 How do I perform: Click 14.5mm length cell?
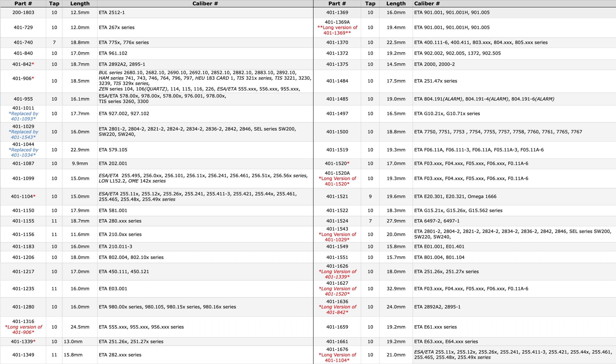click(x=396, y=64)
